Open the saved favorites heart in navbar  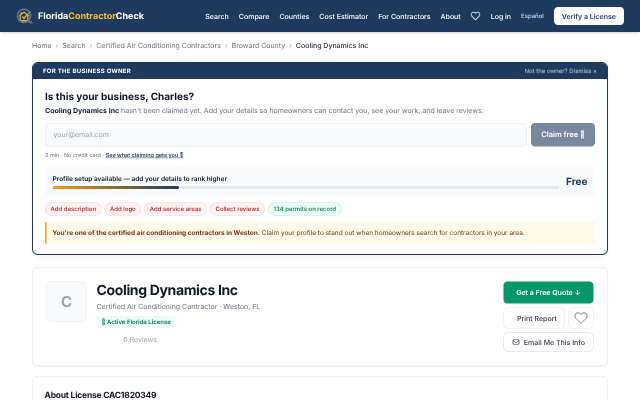point(475,16)
